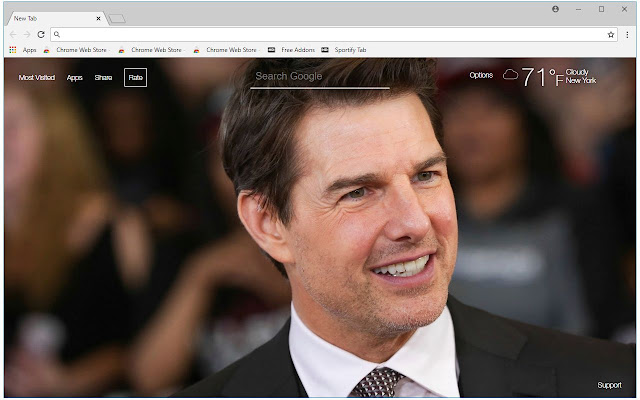
Task: Bookmark this page with the star icon
Action: point(611,35)
